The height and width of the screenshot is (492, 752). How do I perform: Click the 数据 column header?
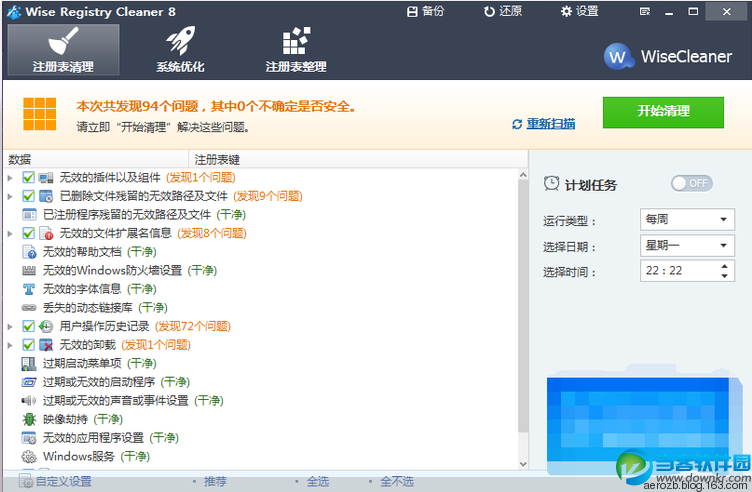click(96, 159)
